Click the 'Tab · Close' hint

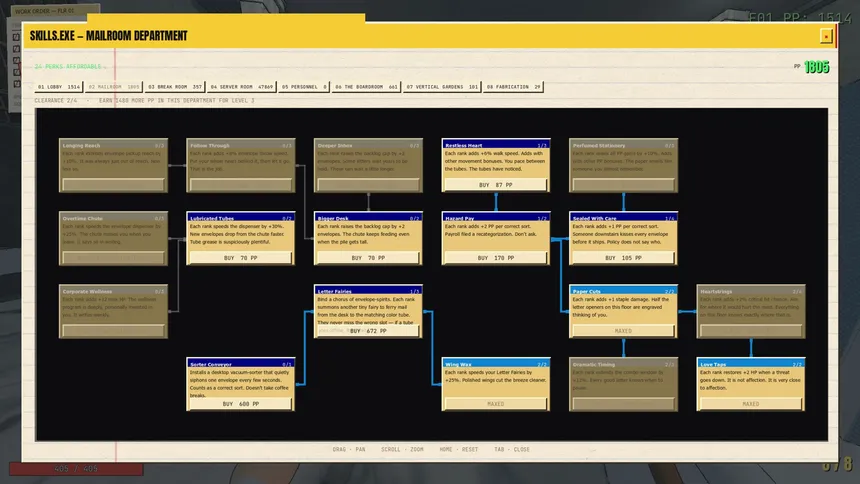512,449
